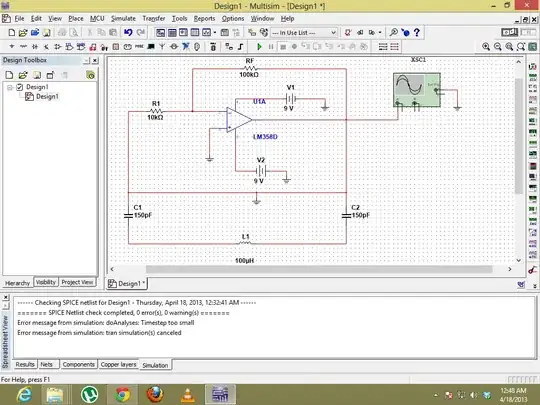The image size is (540, 405).
Task: Zoom to fit the whole page
Action: click(x=521, y=46)
